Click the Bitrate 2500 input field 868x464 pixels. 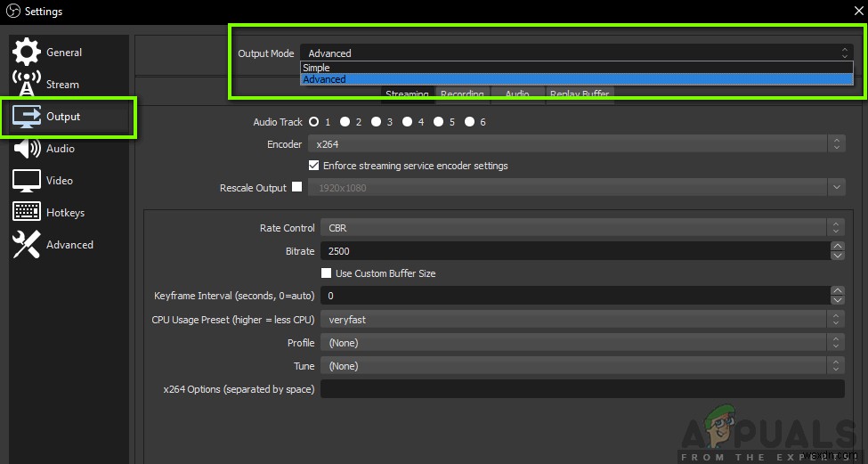[x=576, y=251]
